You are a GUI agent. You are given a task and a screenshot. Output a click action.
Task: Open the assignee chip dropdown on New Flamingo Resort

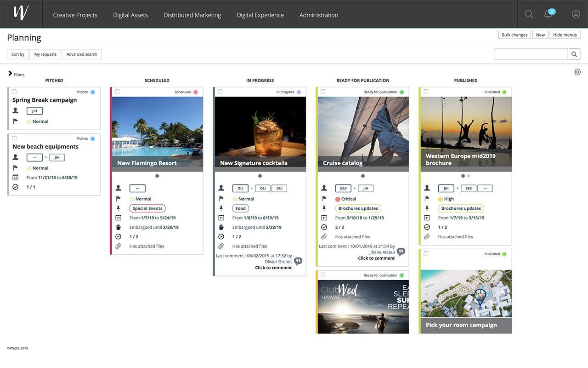137,188
